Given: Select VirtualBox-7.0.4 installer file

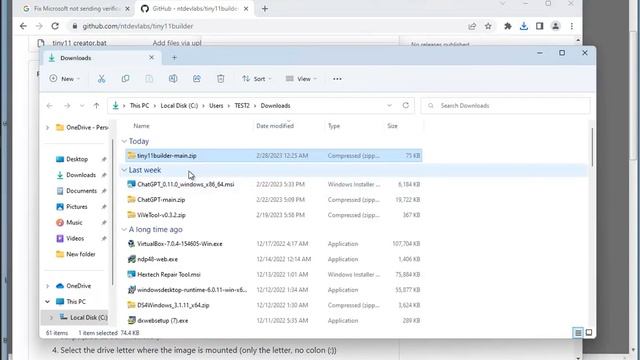Looking at the screenshot, I should click(274, 244).
